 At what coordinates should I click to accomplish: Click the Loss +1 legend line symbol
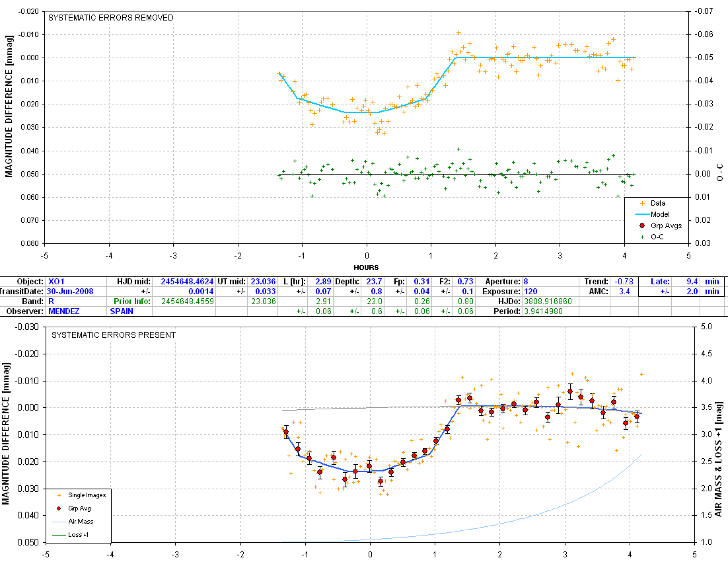pyautogui.click(x=59, y=535)
